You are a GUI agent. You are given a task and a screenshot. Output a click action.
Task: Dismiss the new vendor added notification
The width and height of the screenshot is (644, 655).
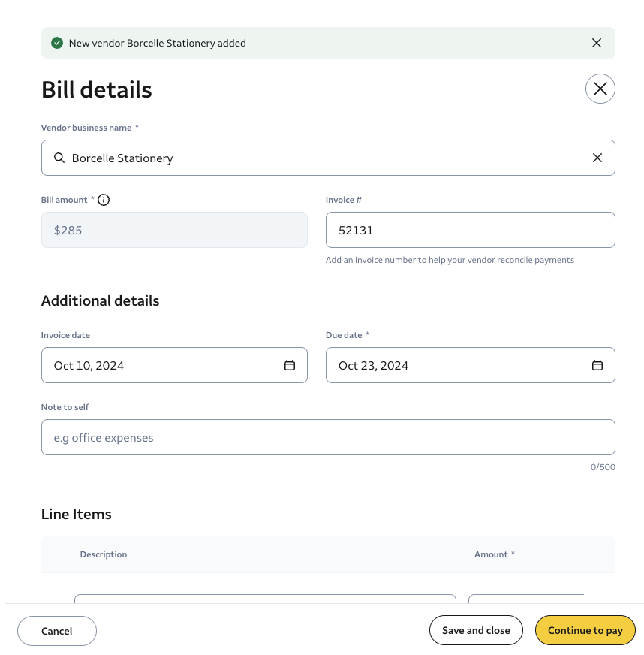click(597, 43)
